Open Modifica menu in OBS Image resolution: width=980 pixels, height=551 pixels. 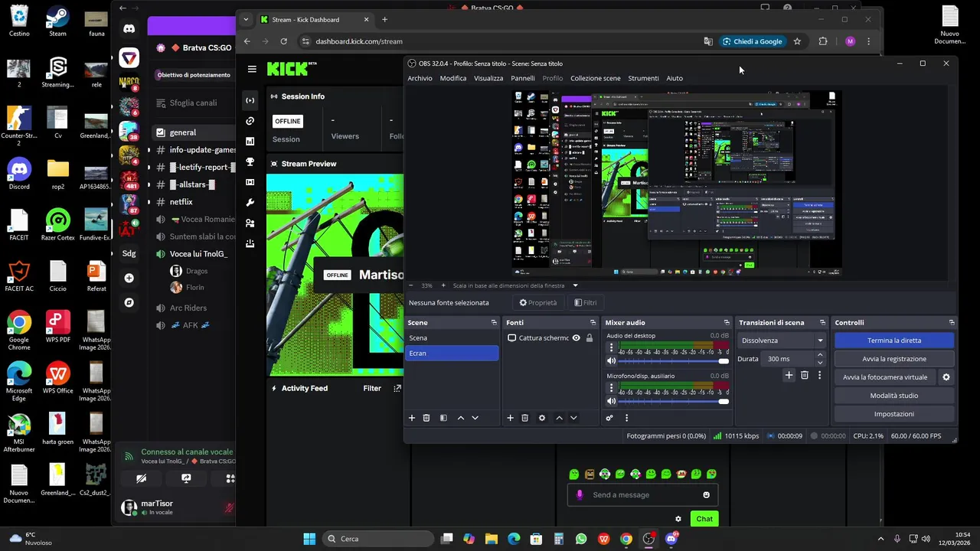click(x=452, y=78)
